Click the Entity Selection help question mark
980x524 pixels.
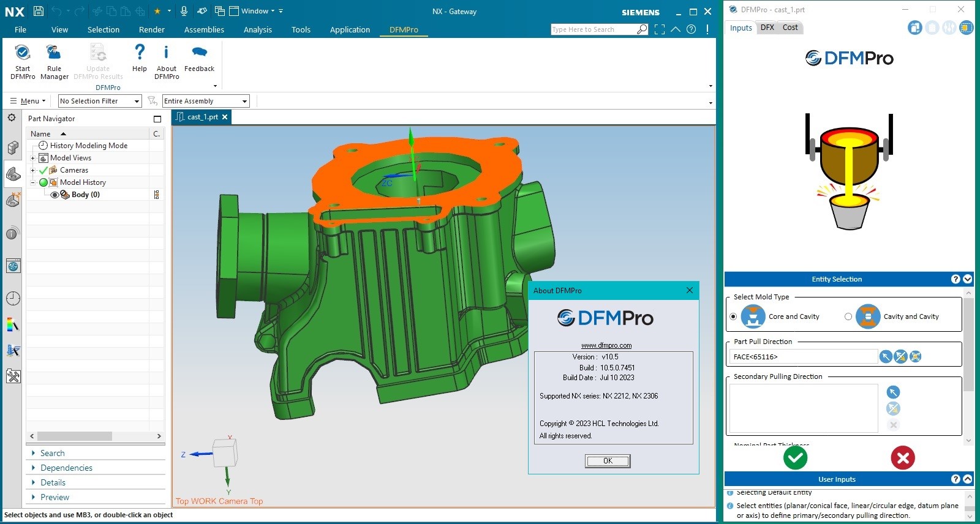coord(956,279)
